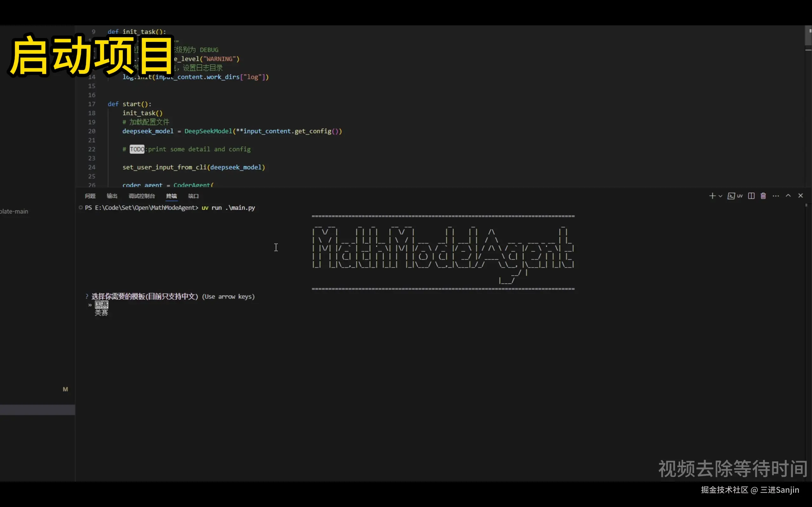
Task: Open the terminal launch profile dropdown
Action: [x=720, y=196]
